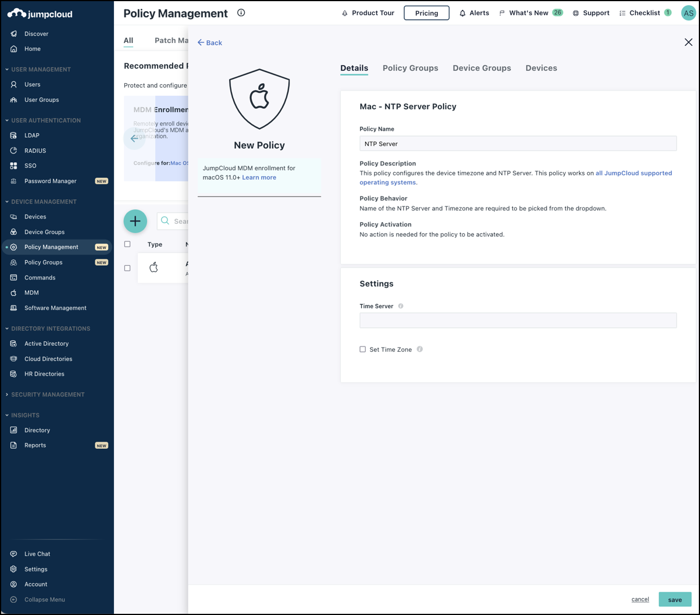
Task: Click the green plus button to add a policy
Action: [135, 221]
